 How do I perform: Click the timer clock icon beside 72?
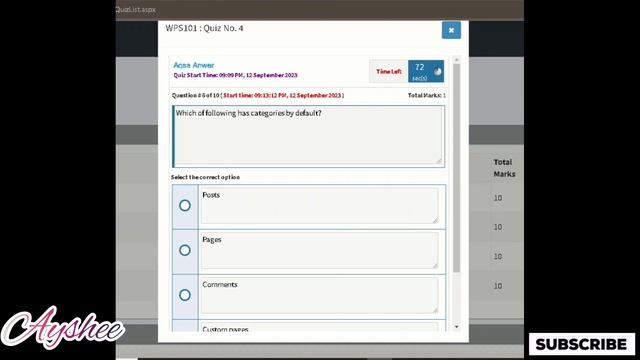click(437, 71)
